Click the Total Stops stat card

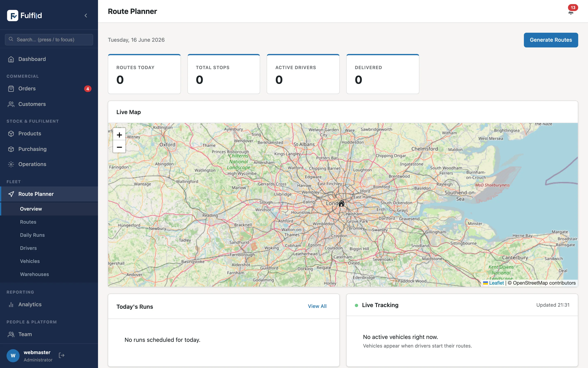coord(224,74)
